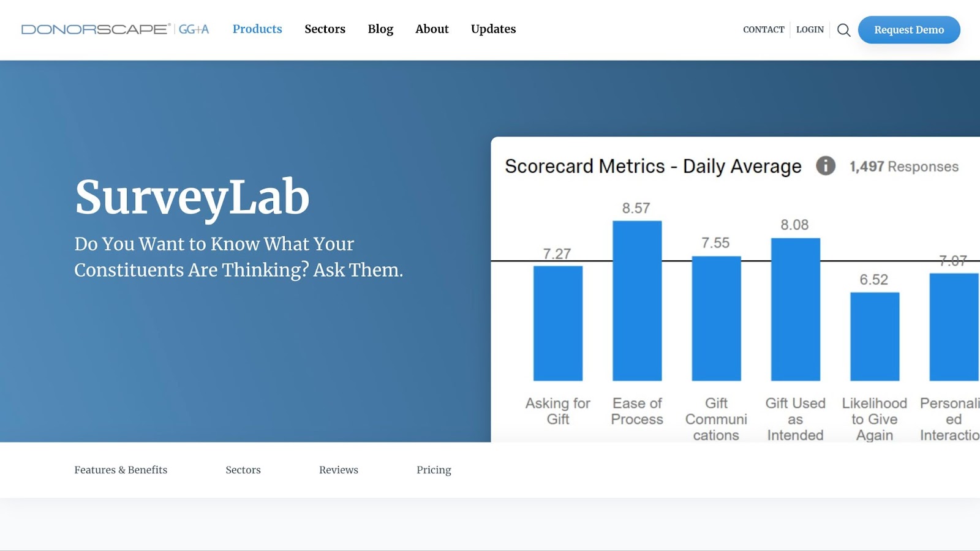Click the search magnifier icon
The width and height of the screenshot is (980, 551).
(x=843, y=30)
